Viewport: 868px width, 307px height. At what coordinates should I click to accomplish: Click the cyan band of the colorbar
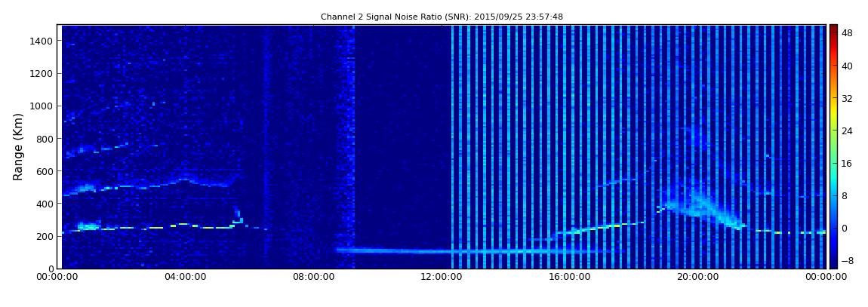(833, 180)
